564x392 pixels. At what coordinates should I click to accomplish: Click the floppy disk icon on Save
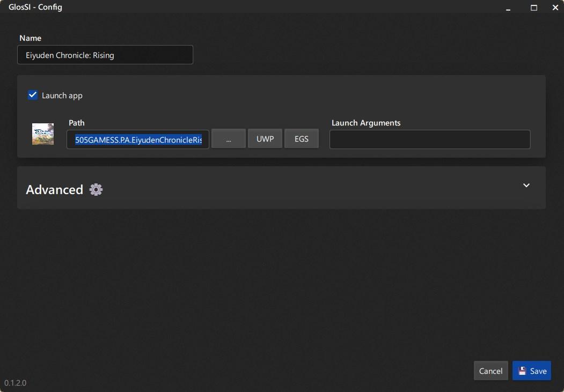[x=522, y=371]
